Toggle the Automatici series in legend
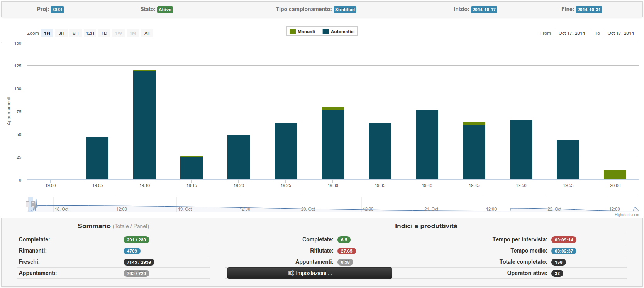Viewport: 644px width, 288px height. click(339, 32)
